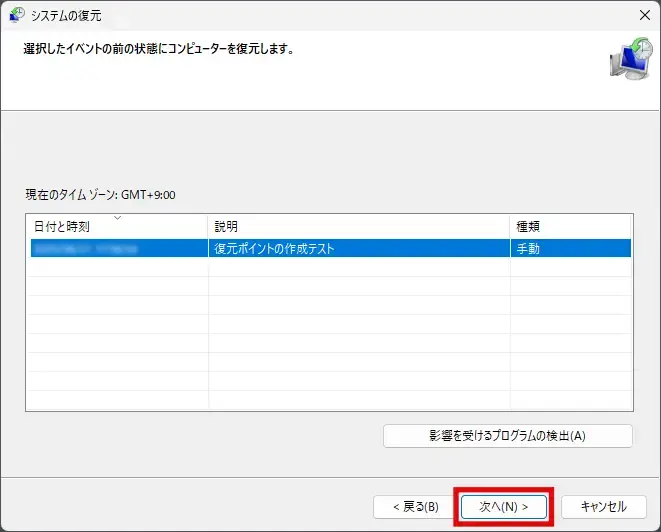The height and width of the screenshot is (532, 661).
Task: Cancel the restore with キャンセル
Action: click(x=604, y=506)
